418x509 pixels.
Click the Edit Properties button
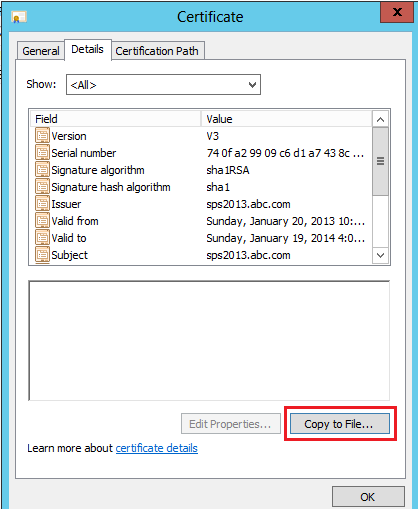point(231,424)
